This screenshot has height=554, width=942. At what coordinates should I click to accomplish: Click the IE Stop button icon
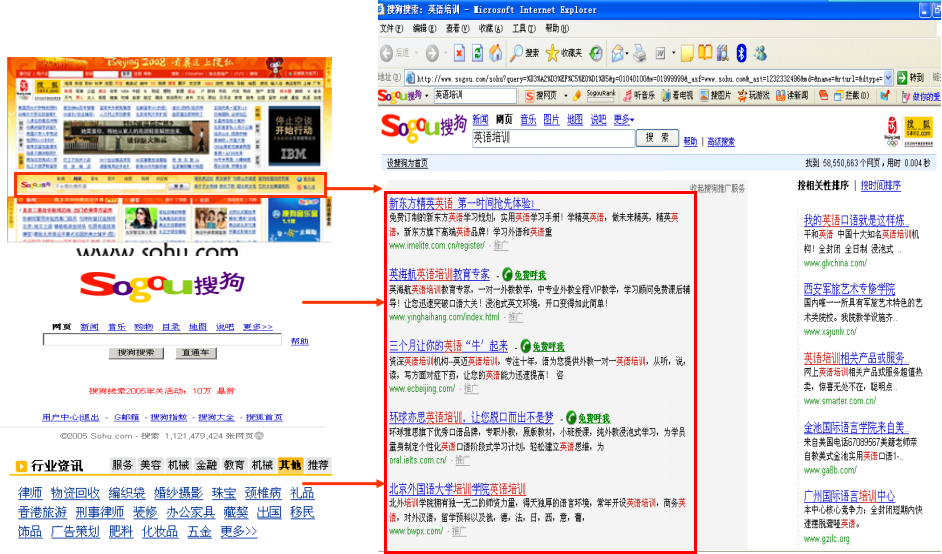point(459,53)
